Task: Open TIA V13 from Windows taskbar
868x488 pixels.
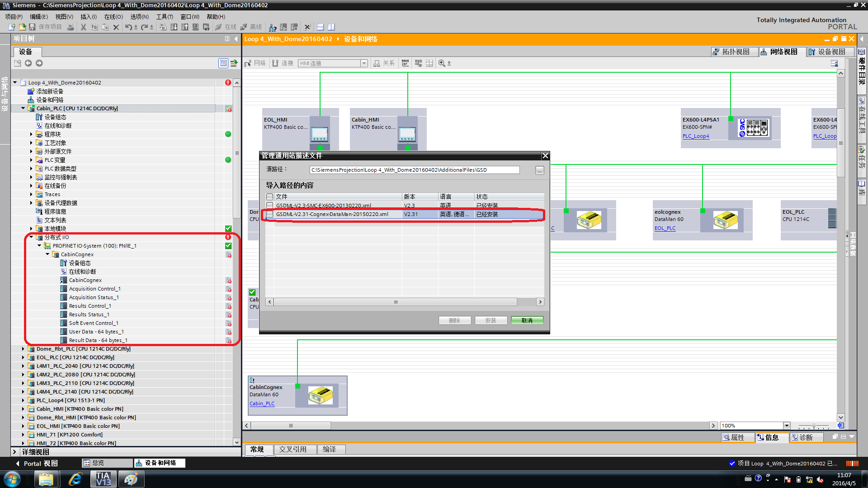Action: click(x=104, y=479)
